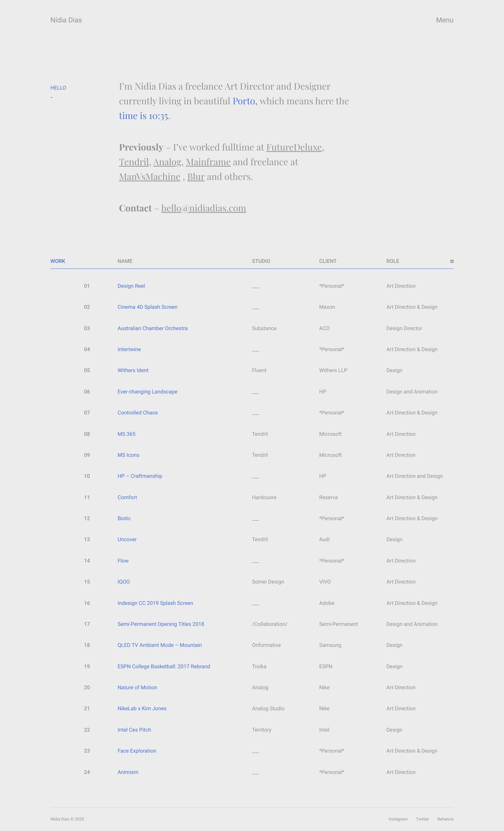Open the FutureDeluxe link

coord(294,147)
